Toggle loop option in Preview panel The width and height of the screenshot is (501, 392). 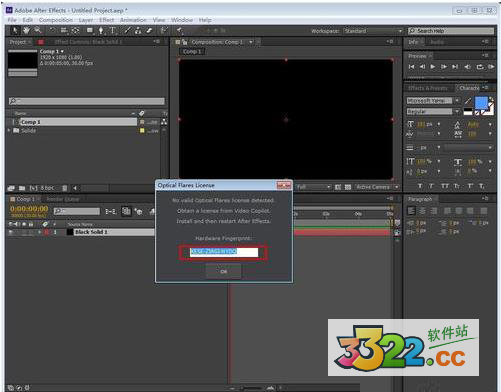(480, 67)
